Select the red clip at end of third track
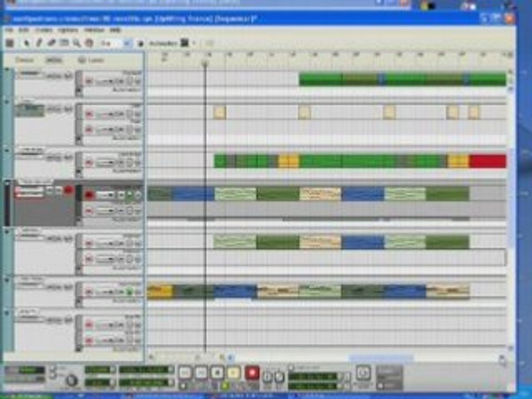Screen dimensions: 532x399 pyautogui.click(x=488, y=161)
